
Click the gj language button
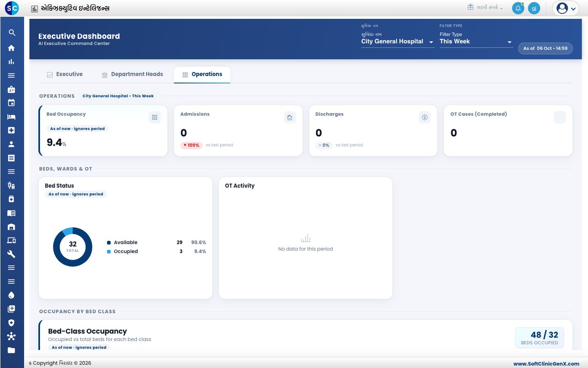tap(534, 8)
